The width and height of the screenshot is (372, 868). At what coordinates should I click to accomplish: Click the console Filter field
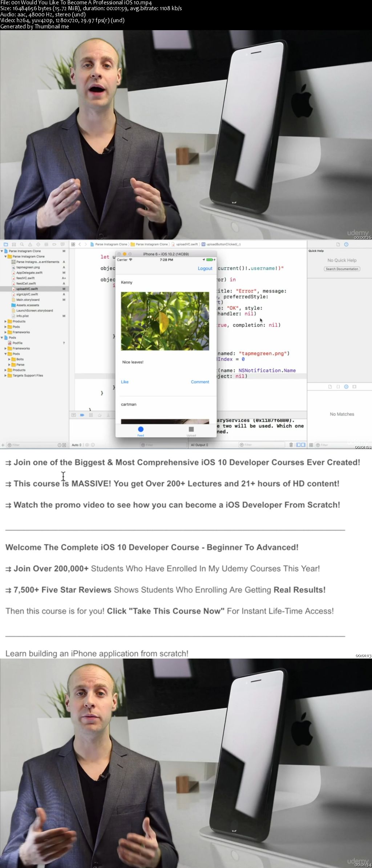coord(262,445)
